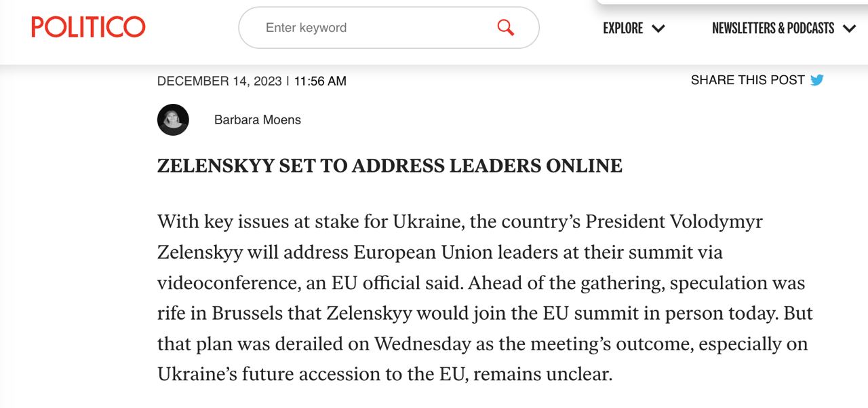
Task: Click the POLITICO logo
Action: 88,27
